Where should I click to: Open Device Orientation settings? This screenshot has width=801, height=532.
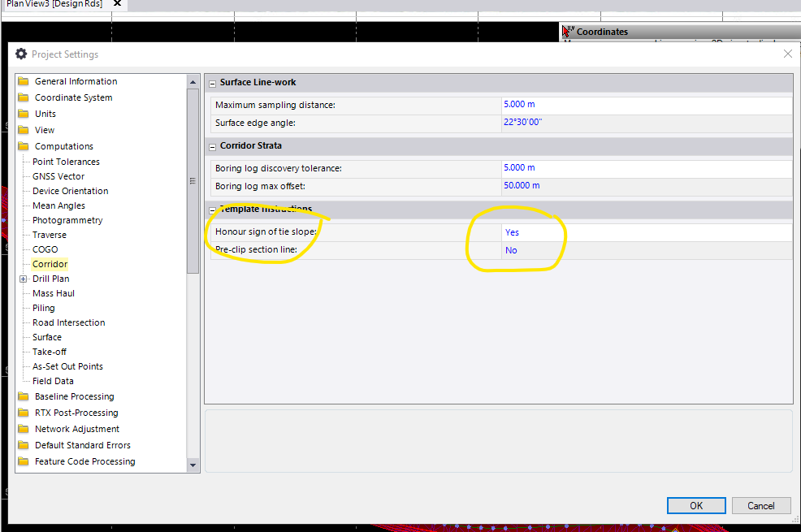(70, 191)
